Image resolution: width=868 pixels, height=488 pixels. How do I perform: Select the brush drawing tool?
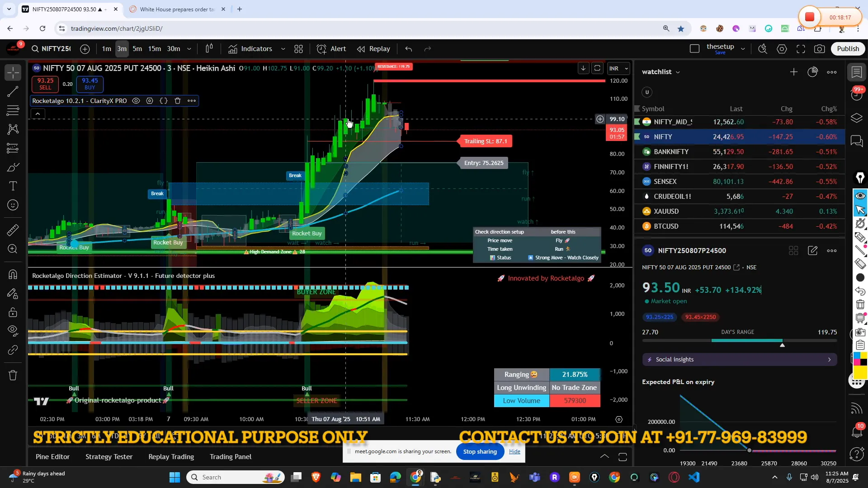point(13,168)
